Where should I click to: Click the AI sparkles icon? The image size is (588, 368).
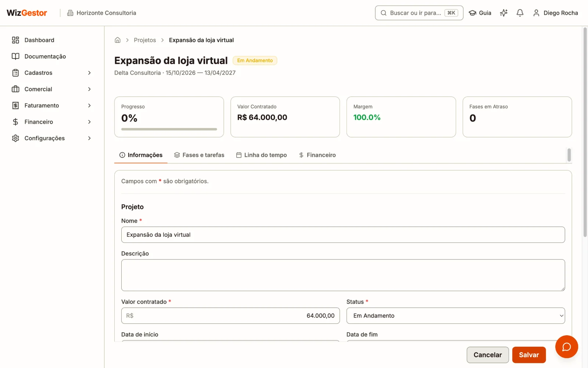(504, 13)
